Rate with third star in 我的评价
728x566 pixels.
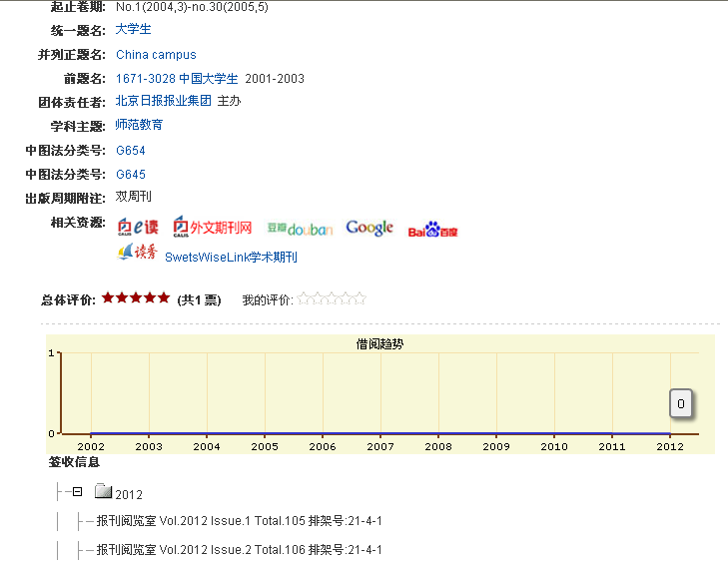click(332, 298)
